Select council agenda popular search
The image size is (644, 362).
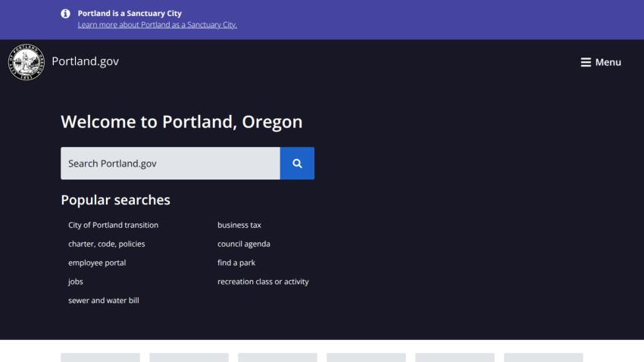(243, 244)
